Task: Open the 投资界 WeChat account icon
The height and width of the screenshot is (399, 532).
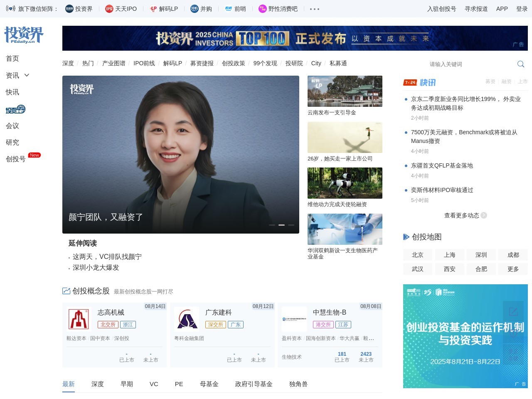Action: [69, 9]
